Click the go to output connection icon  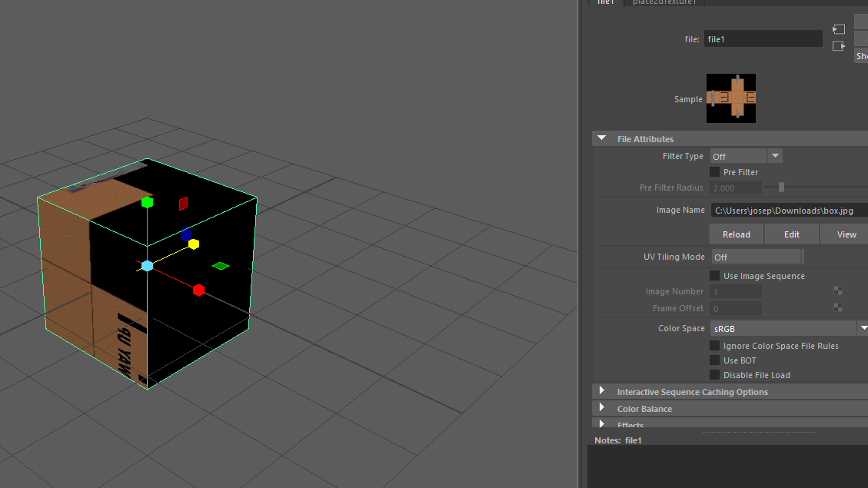pos(839,46)
